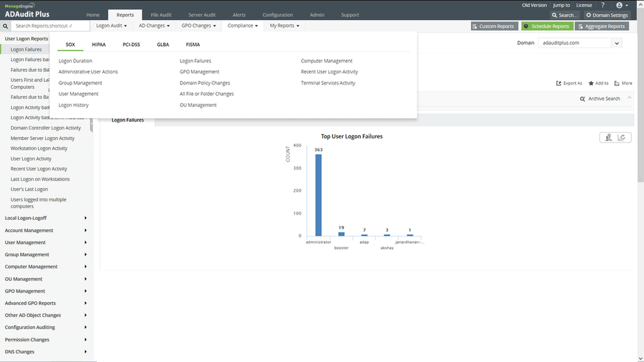644x362 pixels.
Task: Open the Configuration tab
Action: (x=278, y=15)
